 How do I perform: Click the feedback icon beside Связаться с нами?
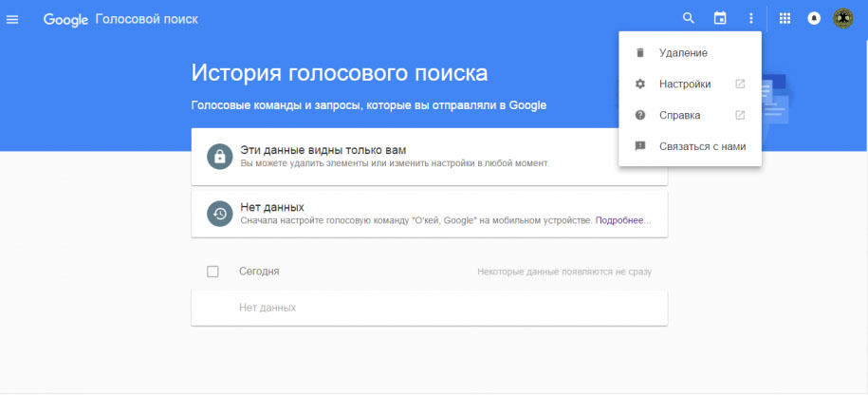[640, 147]
